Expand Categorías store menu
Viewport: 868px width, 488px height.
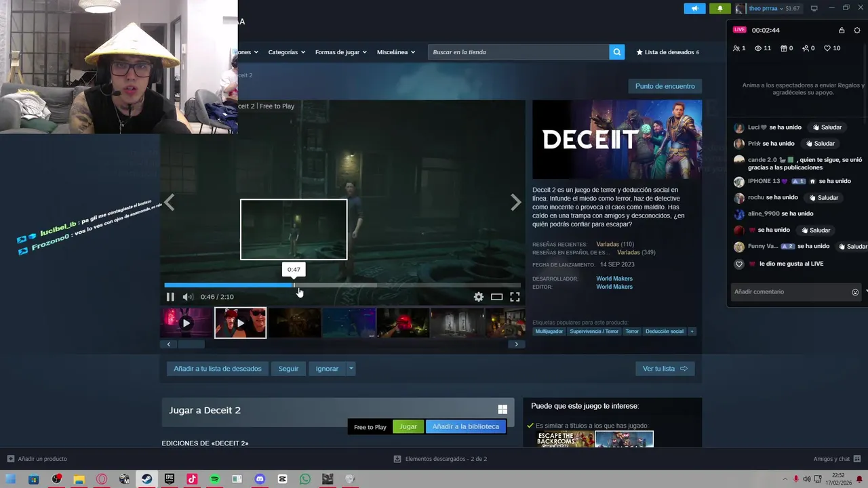click(286, 52)
